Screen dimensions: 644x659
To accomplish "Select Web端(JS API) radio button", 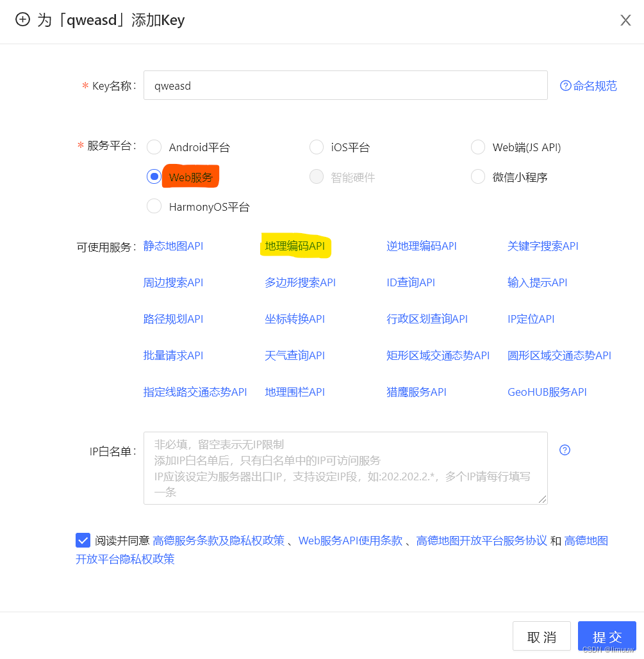I will tap(478, 147).
